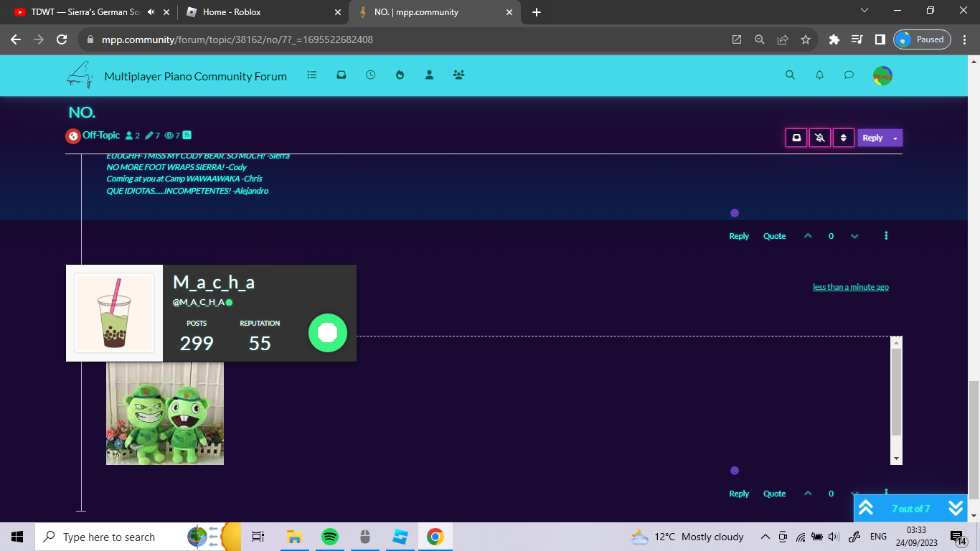
Task: Jump to first post with the double up arrows
Action: pos(866,508)
